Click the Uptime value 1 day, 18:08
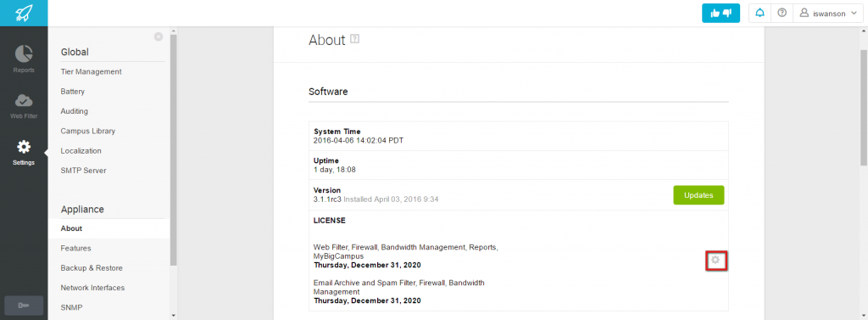Viewport: 868px width, 320px height. [x=334, y=169]
